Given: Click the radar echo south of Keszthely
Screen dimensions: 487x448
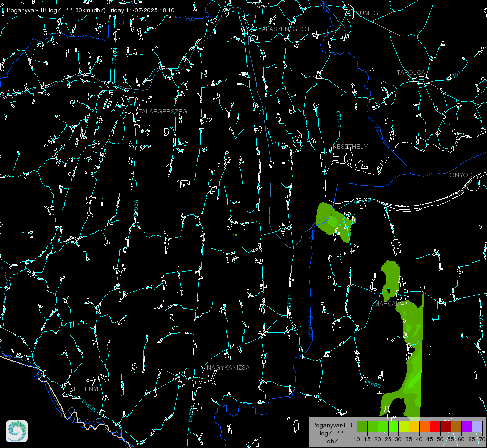Looking at the screenshot, I should 335,221.
